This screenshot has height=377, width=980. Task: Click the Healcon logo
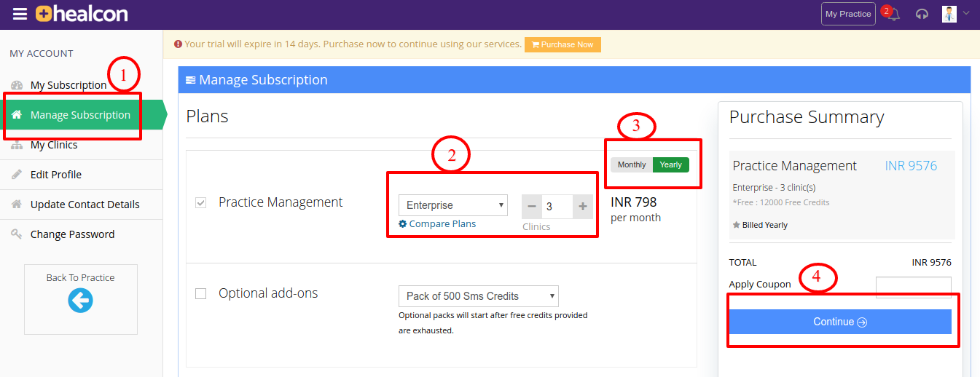(82, 14)
